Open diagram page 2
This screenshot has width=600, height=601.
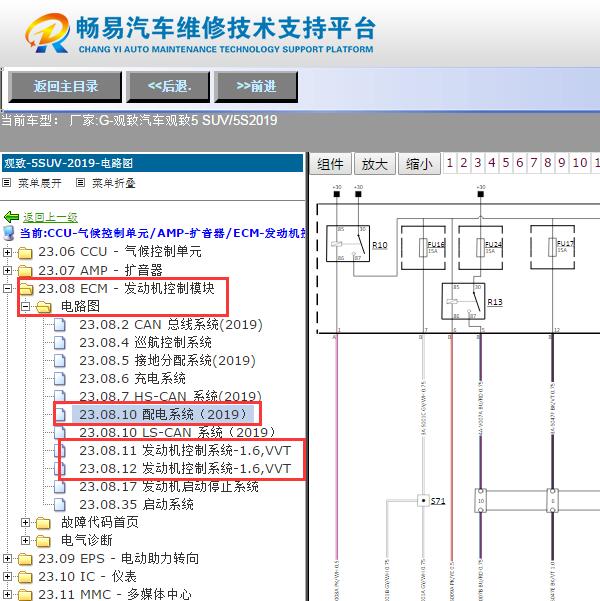[x=464, y=163]
